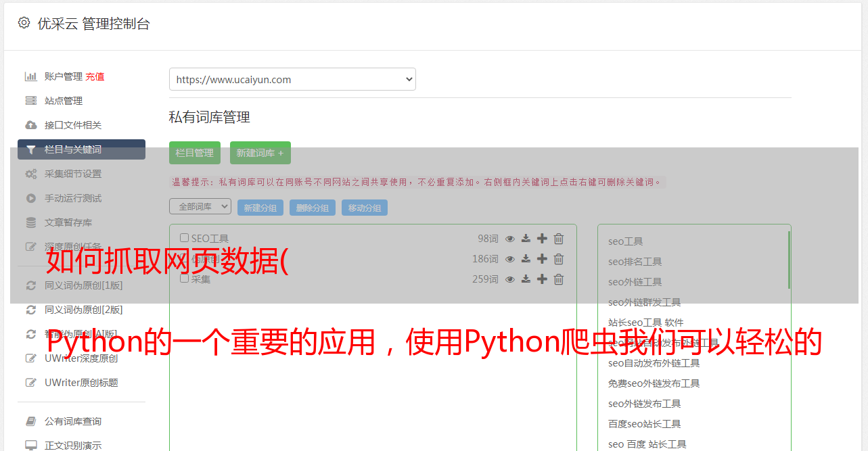Go to 站点管理 in the sidebar

pyautogui.click(x=64, y=101)
